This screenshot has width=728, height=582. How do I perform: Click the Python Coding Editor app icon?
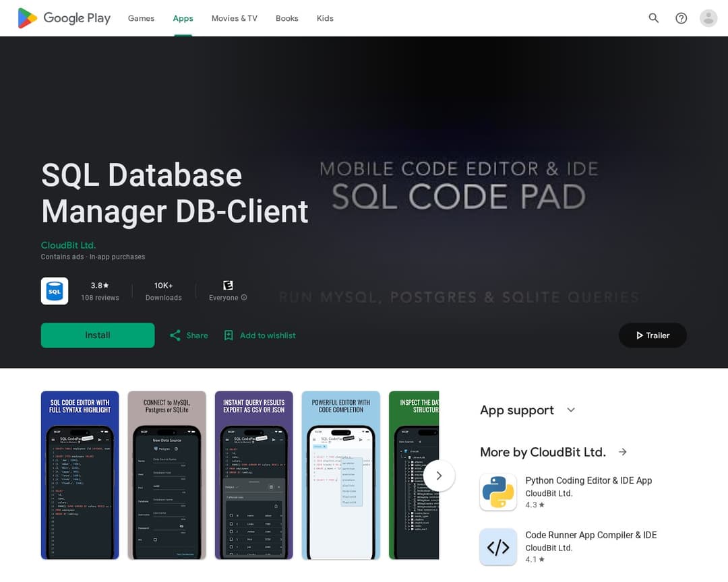pos(497,492)
